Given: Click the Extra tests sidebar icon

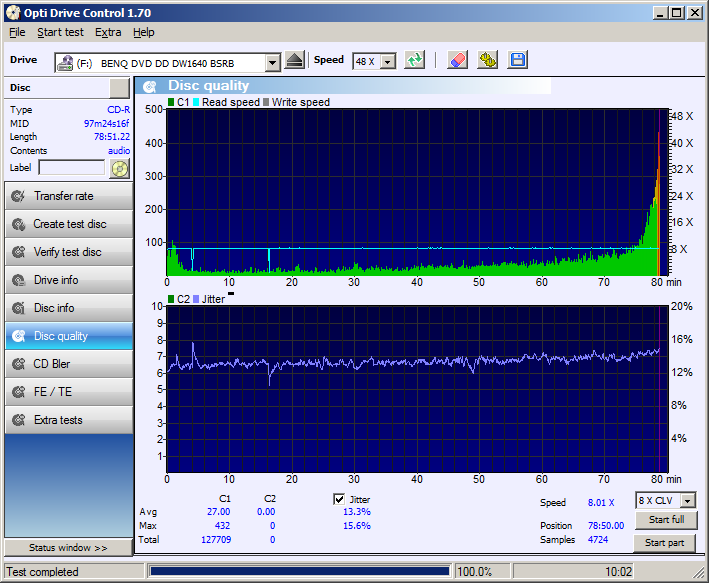Looking at the screenshot, I should coord(19,420).
